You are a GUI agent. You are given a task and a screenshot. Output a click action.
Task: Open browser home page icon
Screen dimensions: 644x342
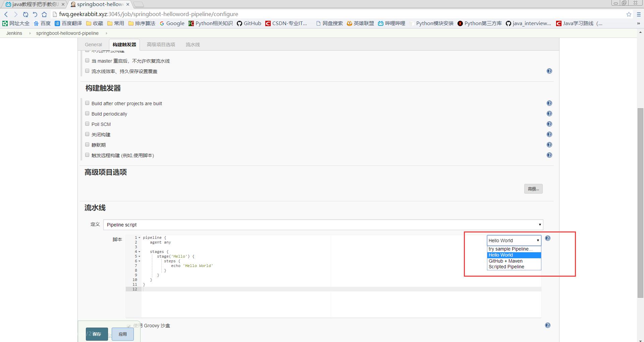[44, 14]
